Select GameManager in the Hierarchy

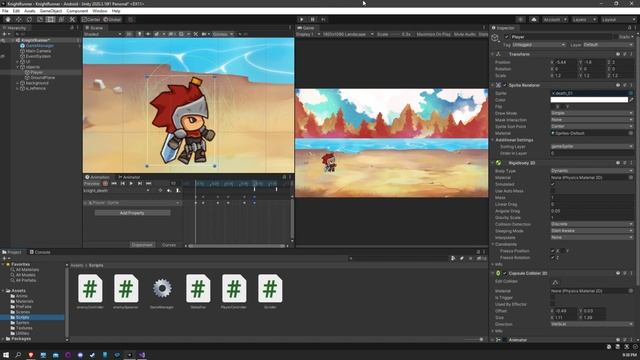40,46
